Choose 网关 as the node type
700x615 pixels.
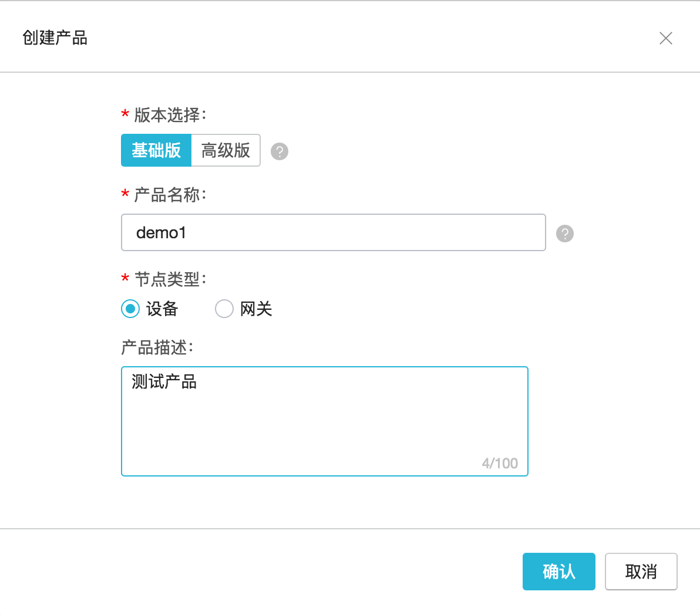tap(224, 309)
